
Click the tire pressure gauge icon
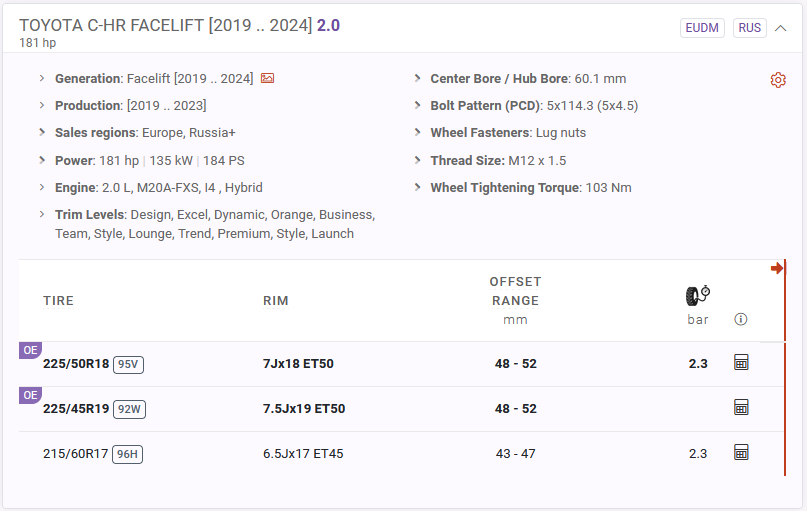coord(697,295)
